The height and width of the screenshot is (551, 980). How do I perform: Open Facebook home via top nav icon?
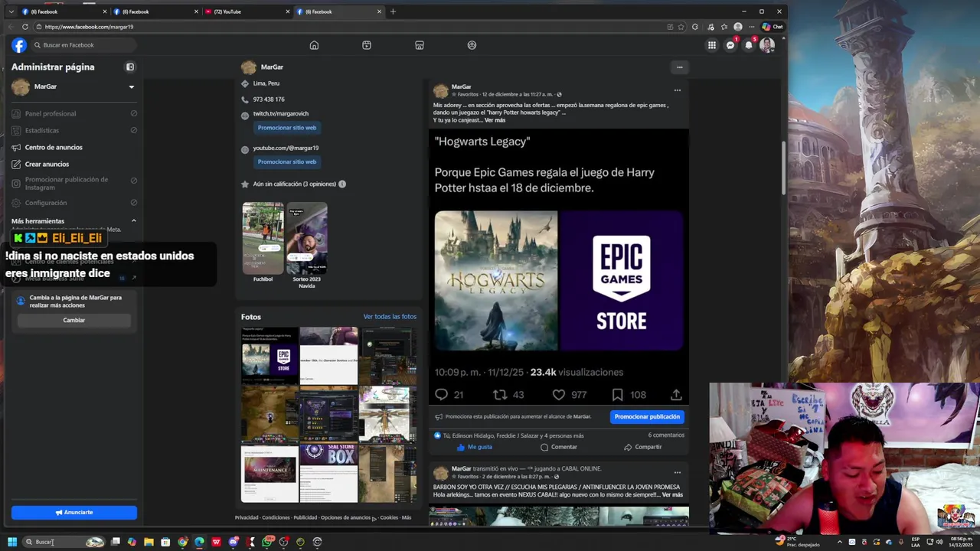[x=314, y=45]
